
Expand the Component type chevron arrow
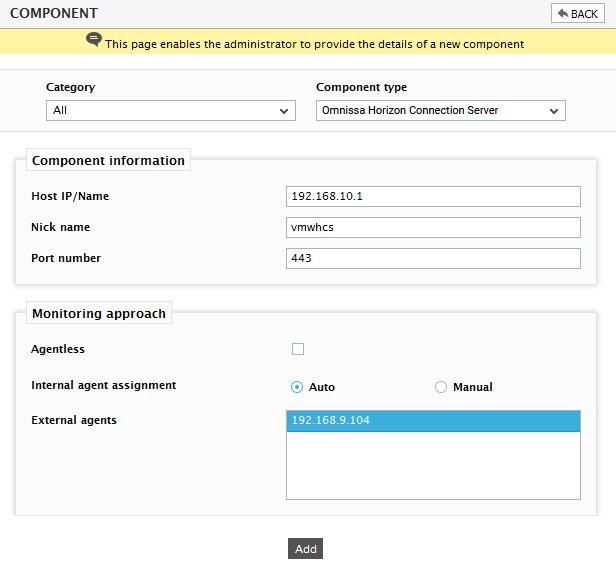click(554, 111)
